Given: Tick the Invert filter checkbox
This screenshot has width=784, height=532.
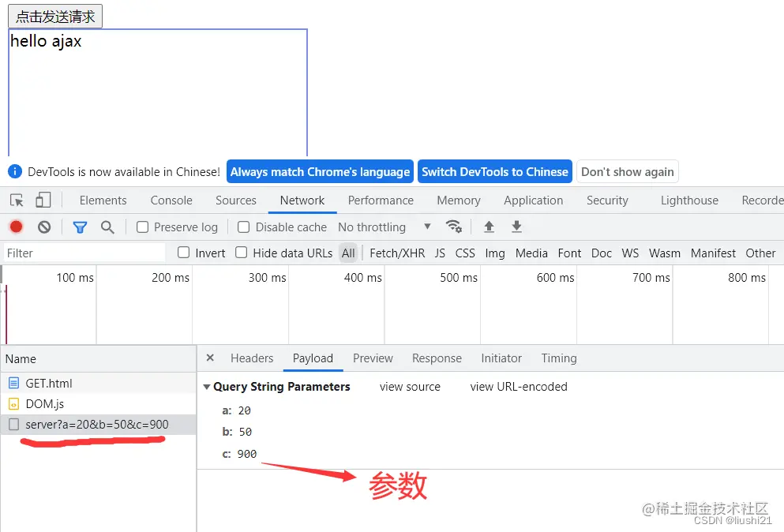Looking at the screenshot, I should (183, 253).
